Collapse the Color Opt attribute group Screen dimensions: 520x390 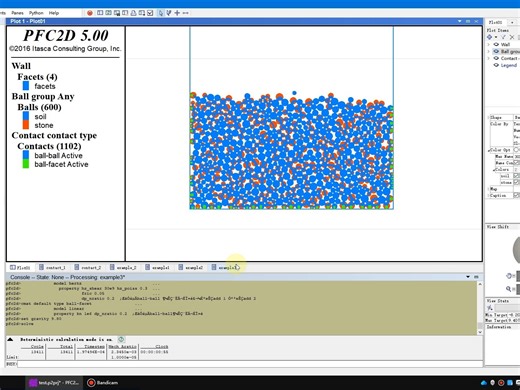click(x=489, y=150)
